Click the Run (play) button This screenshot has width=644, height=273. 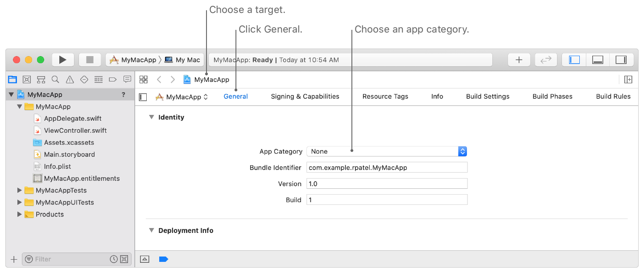pos(63,60)
